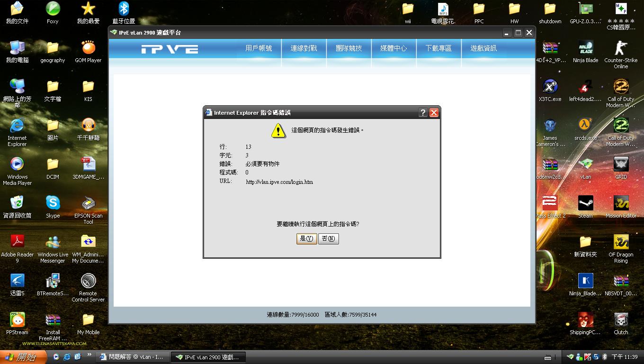Select the 下載專區 tab

click(x=438, y=48)
